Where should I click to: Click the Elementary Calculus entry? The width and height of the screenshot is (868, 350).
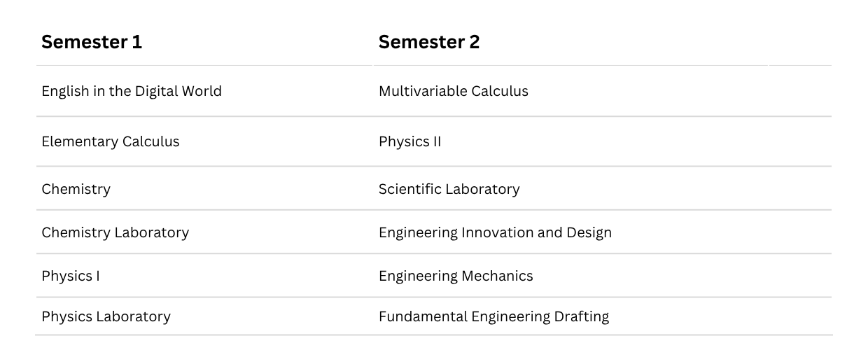[111, 141]
